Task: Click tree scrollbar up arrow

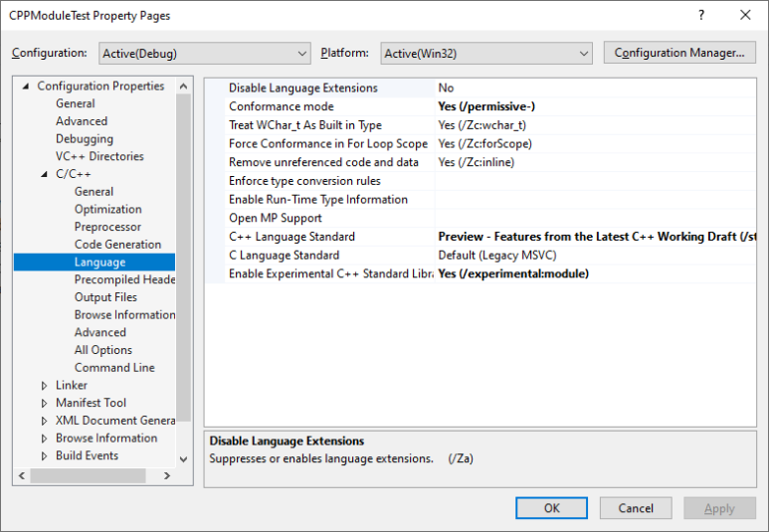Action: pyautogui.click(x=183, y=87)
